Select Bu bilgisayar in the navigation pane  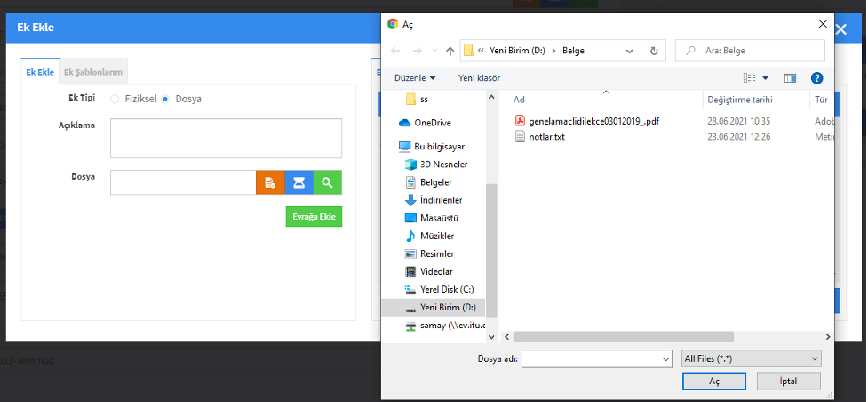pos(432,147)
